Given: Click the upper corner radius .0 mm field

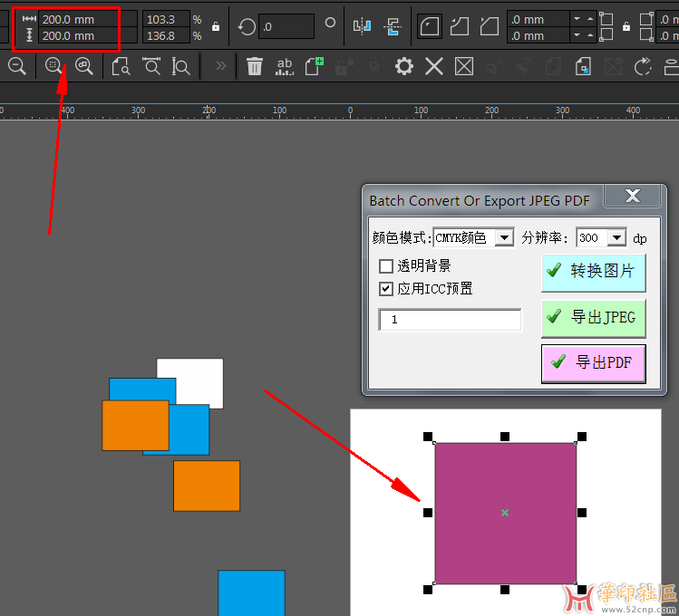Looking at the screenshot, I should (x=538, y=19).
